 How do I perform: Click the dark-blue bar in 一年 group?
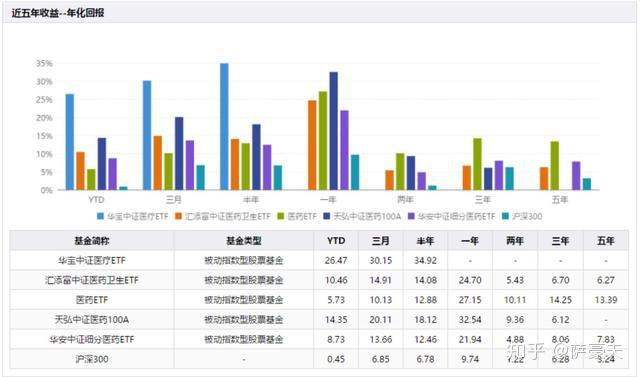[x=333, y=131]
